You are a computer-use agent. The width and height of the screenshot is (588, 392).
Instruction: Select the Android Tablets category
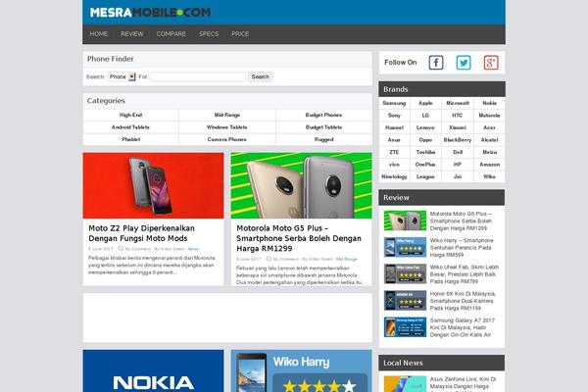pyautogui.click(x=131, y=127)
